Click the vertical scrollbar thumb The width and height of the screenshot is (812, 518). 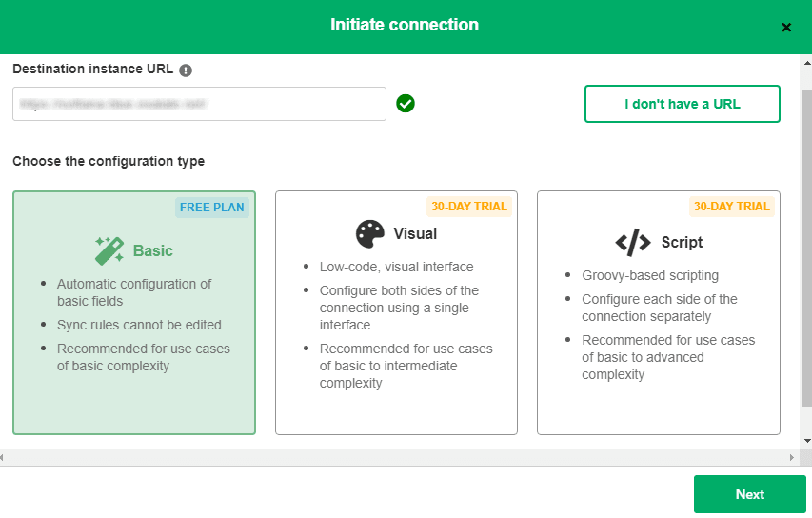tap(807, 248)
